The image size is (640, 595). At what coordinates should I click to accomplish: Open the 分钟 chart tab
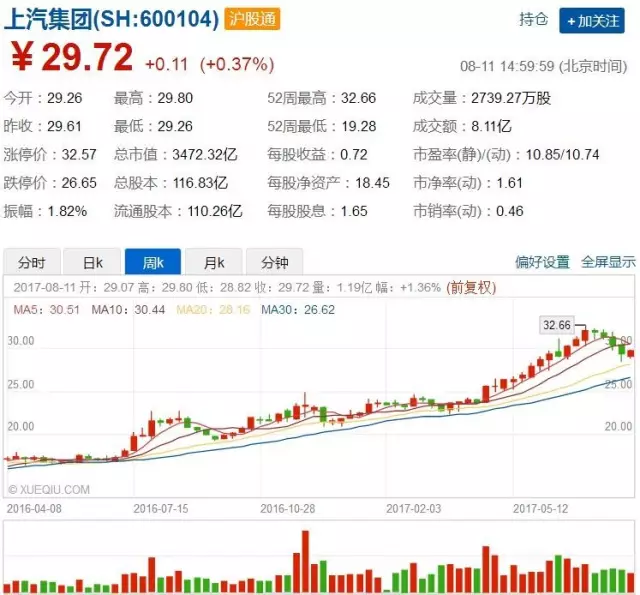point(275,262)
